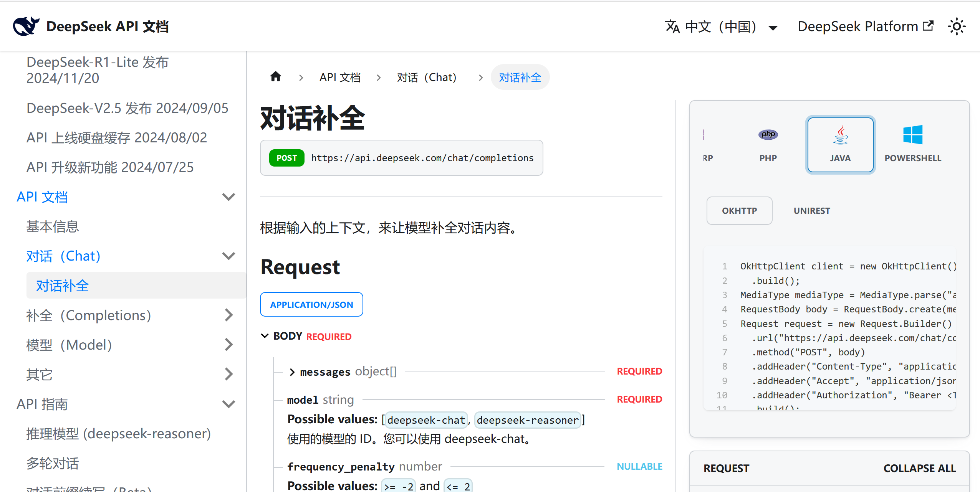Click the API 文档 breadcrumb link
This screenshot has width=980, height=492.
tap(340, 77)
